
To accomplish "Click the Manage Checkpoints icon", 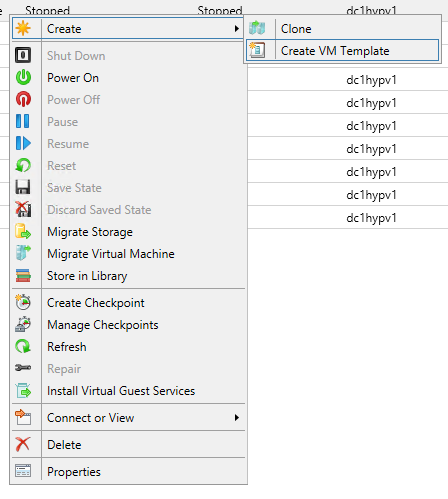I will pyautogui.click(x=23, y=325).
